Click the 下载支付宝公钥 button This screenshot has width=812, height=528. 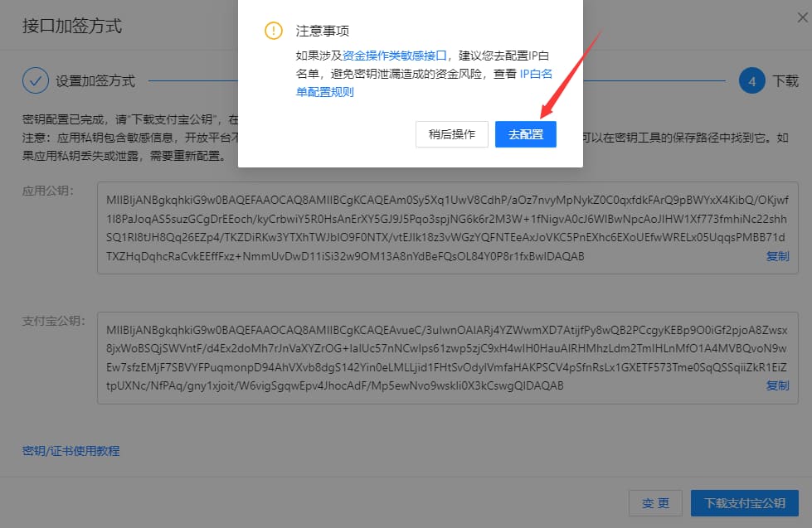pyautogui.click(x=744, y=502)
